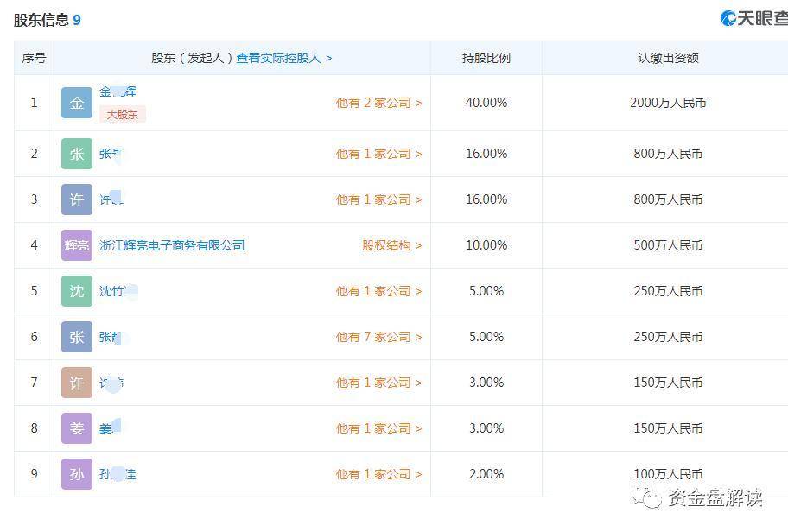Click the 大股东 tag in row 1

(122, 115)
